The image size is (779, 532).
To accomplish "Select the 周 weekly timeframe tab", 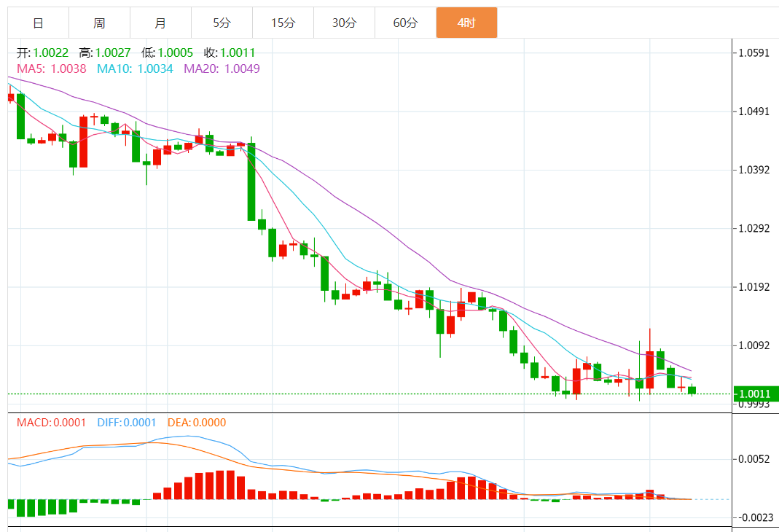I will [99, 23].
